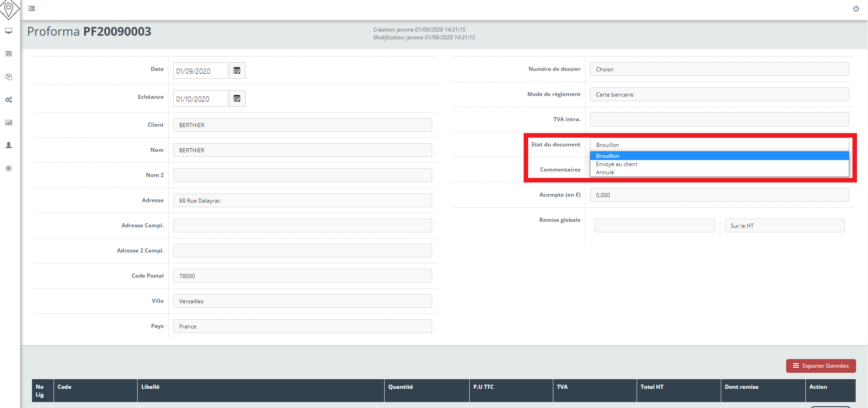
Task: Open the documents copy sidebar icon
Action: 9,77
